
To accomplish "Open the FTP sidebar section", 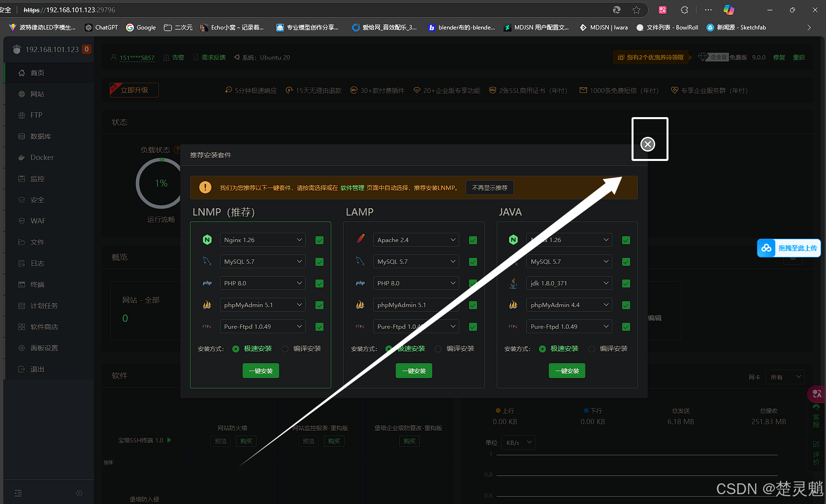I will (49, 115).
